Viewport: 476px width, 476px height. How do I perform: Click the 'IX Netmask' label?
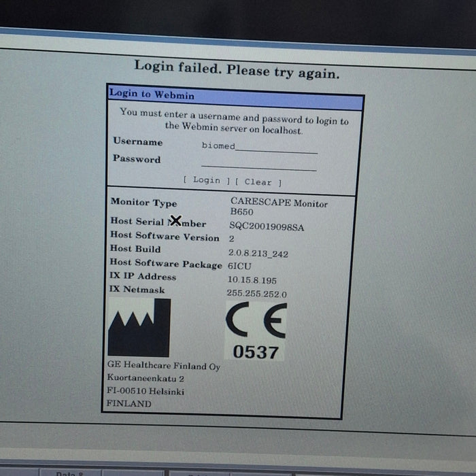point(137,289)
